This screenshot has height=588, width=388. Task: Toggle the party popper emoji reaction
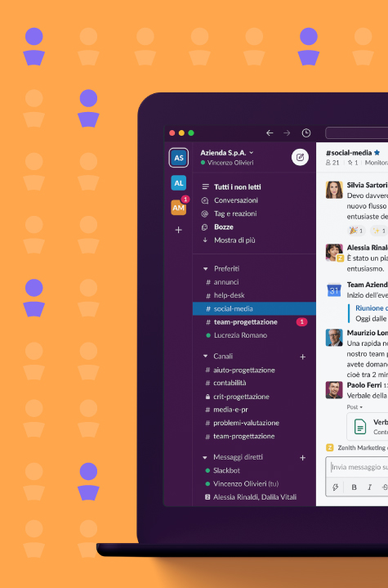(356, 231)
